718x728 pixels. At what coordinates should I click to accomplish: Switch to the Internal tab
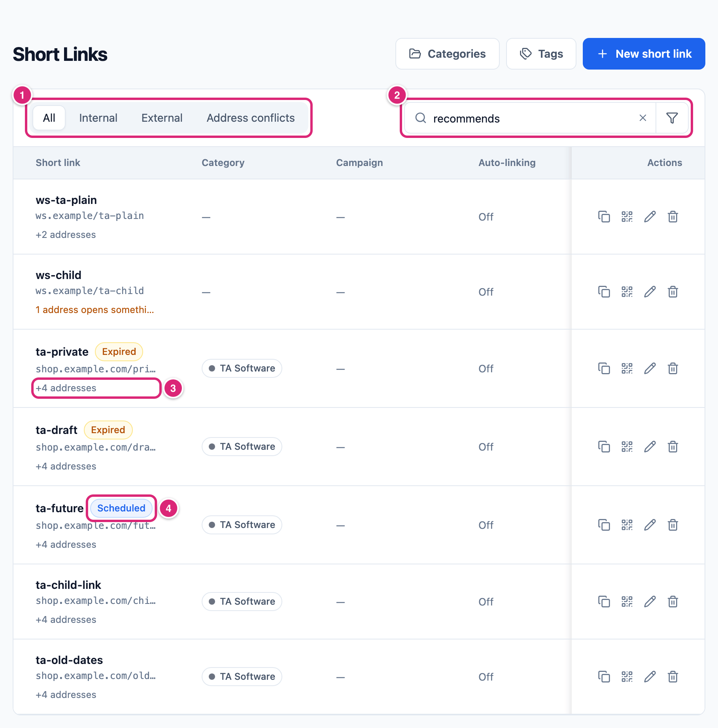click(x=98, y=118)
